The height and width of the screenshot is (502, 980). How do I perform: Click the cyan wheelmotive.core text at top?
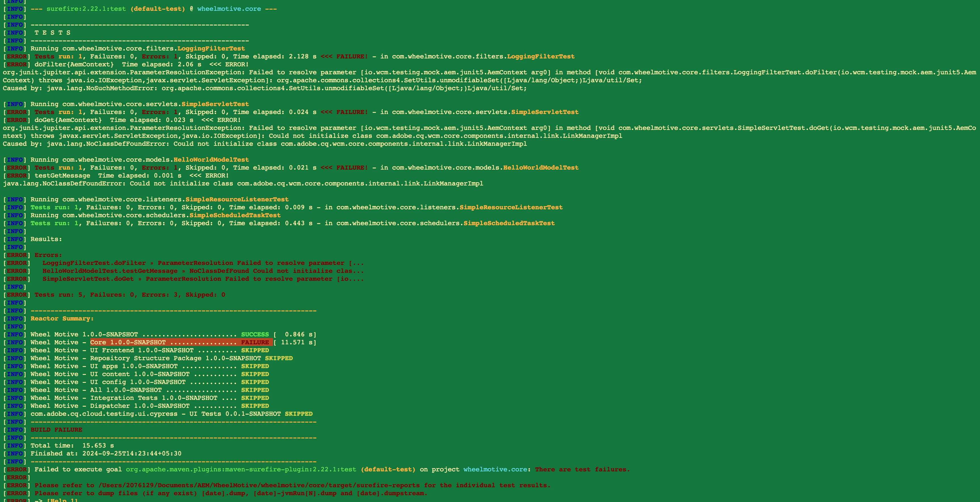(x=229, y=9)
